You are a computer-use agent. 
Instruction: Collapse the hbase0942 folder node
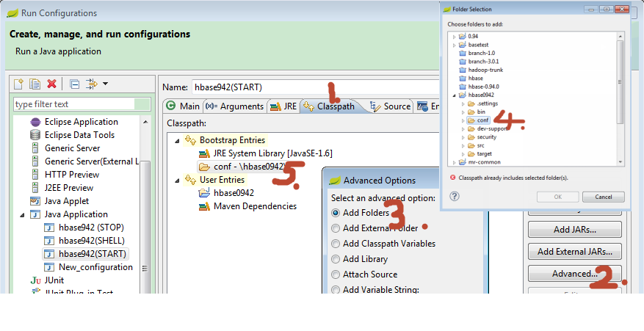455,95
